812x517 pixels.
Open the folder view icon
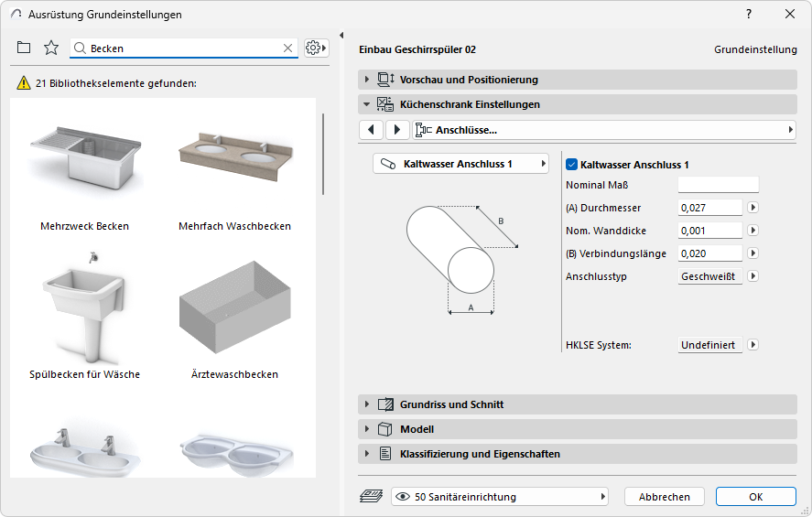coord(23,48)
